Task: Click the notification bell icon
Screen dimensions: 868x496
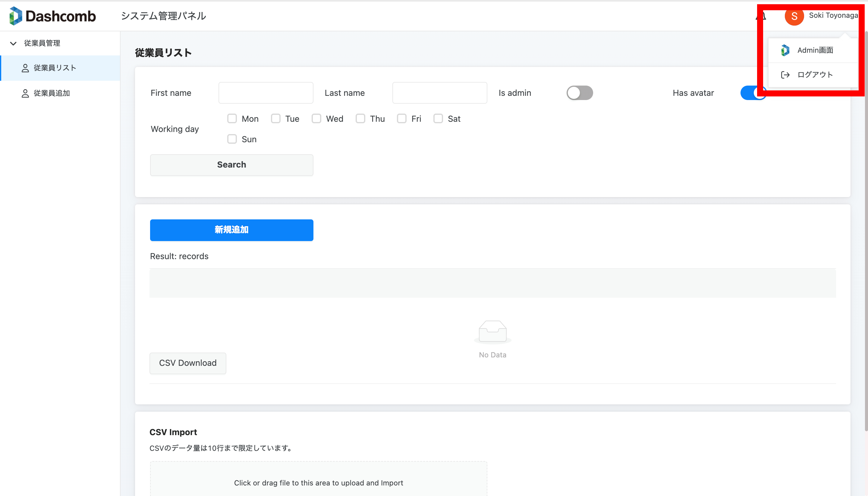Action: [x=761, y=16]
